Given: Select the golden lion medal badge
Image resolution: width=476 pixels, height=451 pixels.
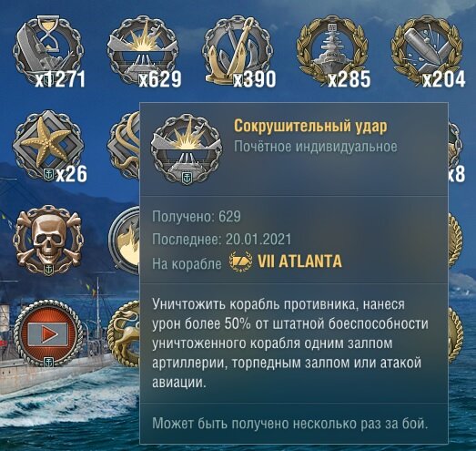Looking at the screenshot, I should pos(124,333).
